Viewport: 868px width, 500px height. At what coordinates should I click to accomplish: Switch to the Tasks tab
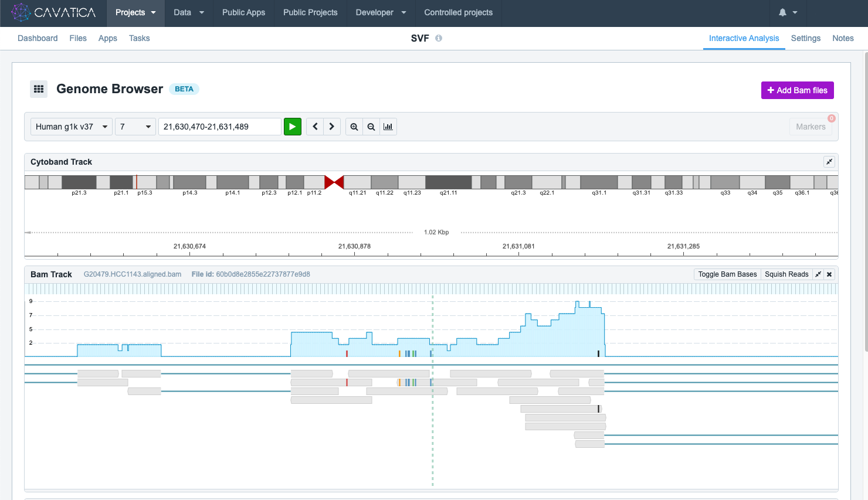140,38
